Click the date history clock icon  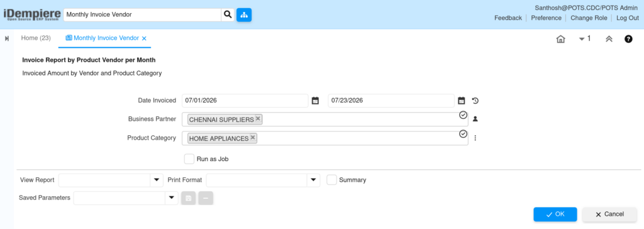click(475, 101)
